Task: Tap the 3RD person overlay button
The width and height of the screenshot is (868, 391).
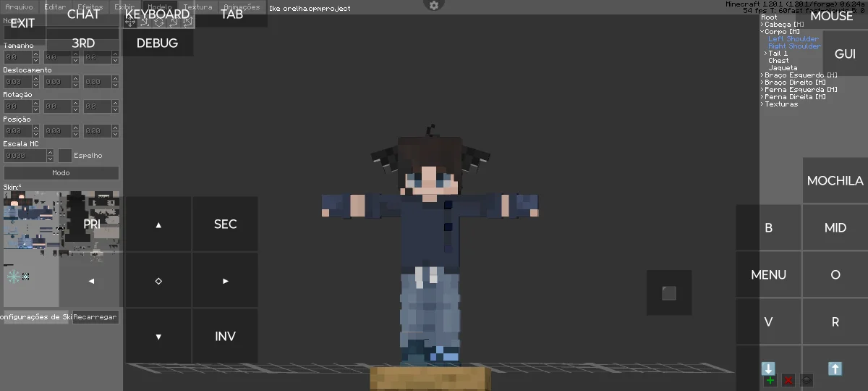Action: click(x=83, y=43)
